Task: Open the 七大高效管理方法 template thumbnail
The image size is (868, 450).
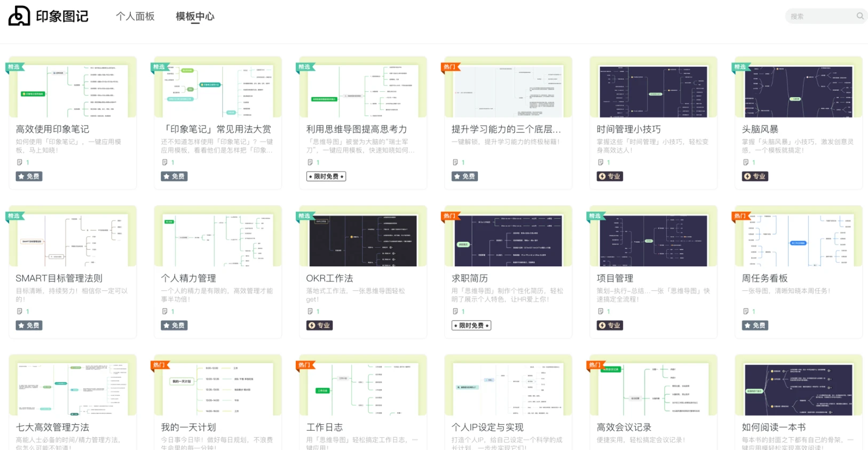Action: 73,385
